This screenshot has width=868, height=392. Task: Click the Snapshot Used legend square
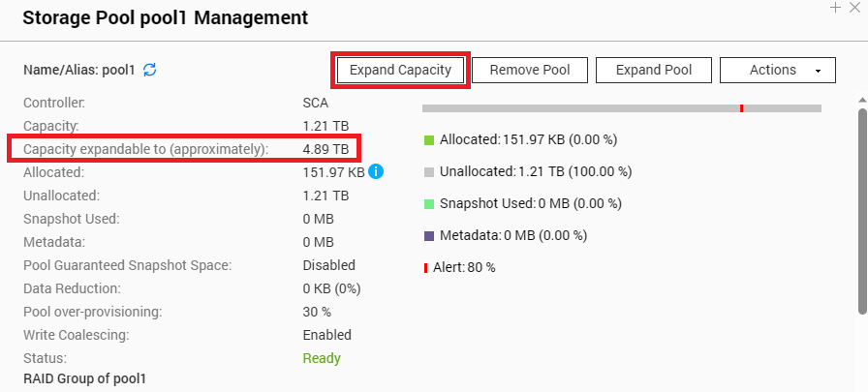[x=429, y=204]
